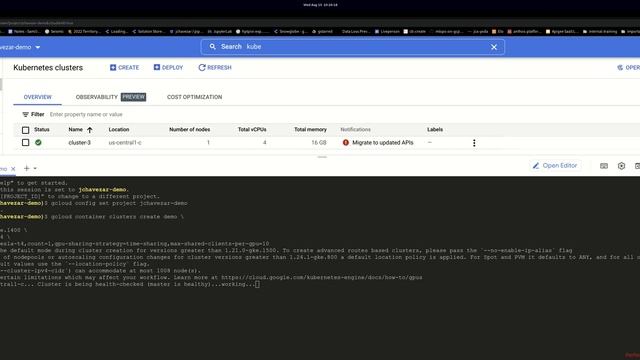Click the Cloud Shell keyboard icon
Screen dimensions: 640x360
[604, 166]
